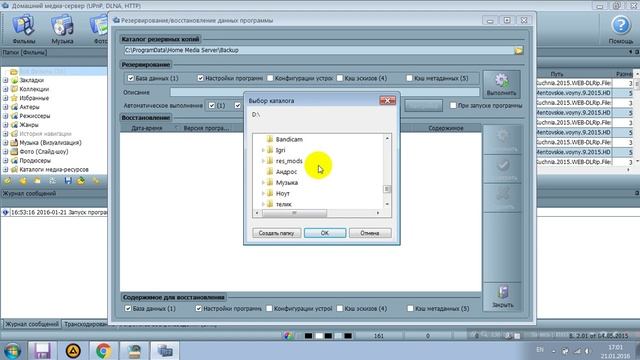Image resolution: width=640 pixels, height=360 pixels.
Task: Enable Кэш эскизов (4) in Резервирование section
Action: pos(340,78)
